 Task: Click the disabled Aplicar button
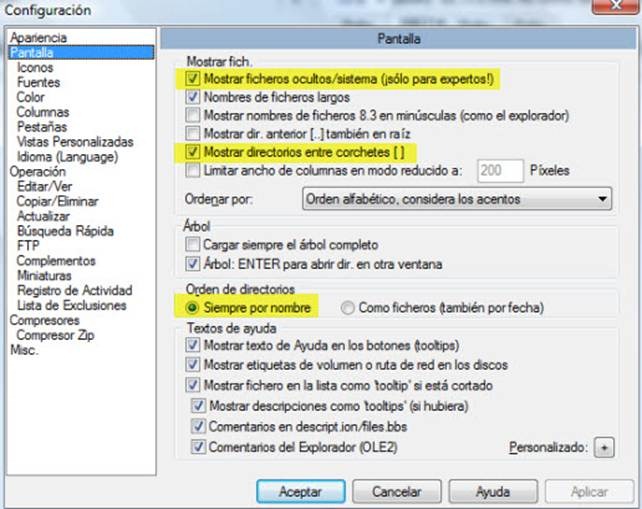click(589, 491)
